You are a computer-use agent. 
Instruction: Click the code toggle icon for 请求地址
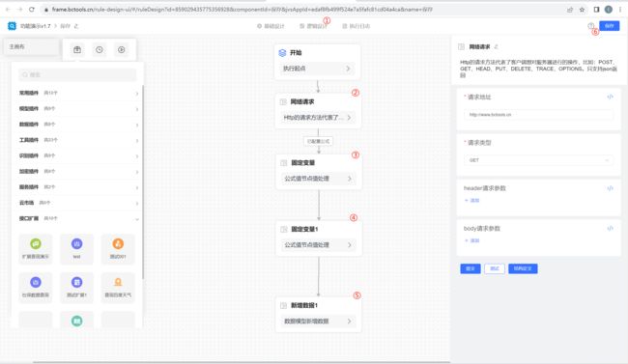(x=610, y=97)
